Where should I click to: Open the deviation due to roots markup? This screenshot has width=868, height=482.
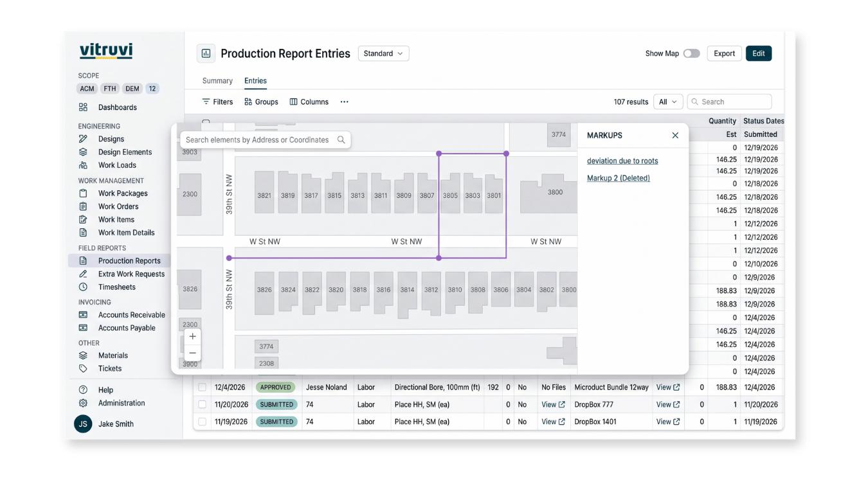[x=622, y=161]
